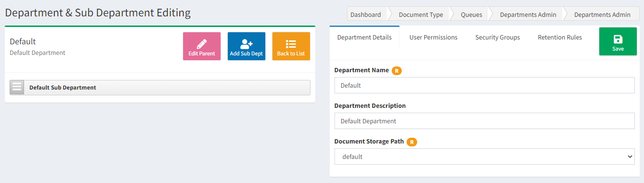Click the floppy disk Save icon

[x=618, y=39]
